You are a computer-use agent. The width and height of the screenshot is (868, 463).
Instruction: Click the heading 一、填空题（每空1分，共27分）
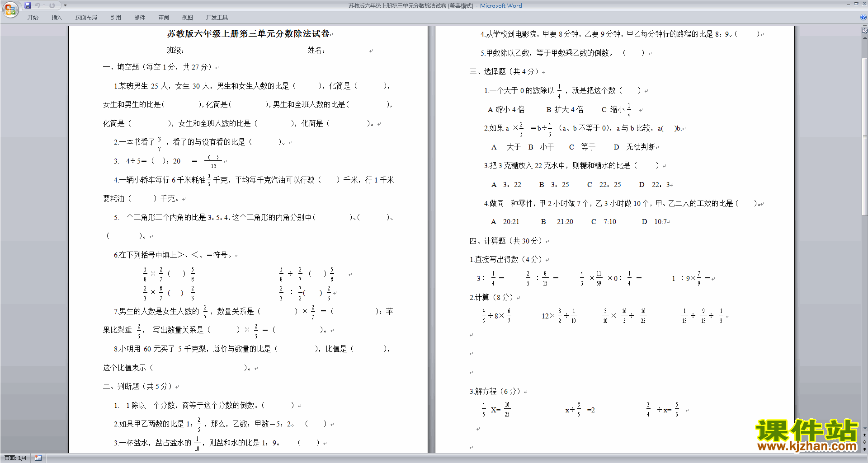point(157,67)
